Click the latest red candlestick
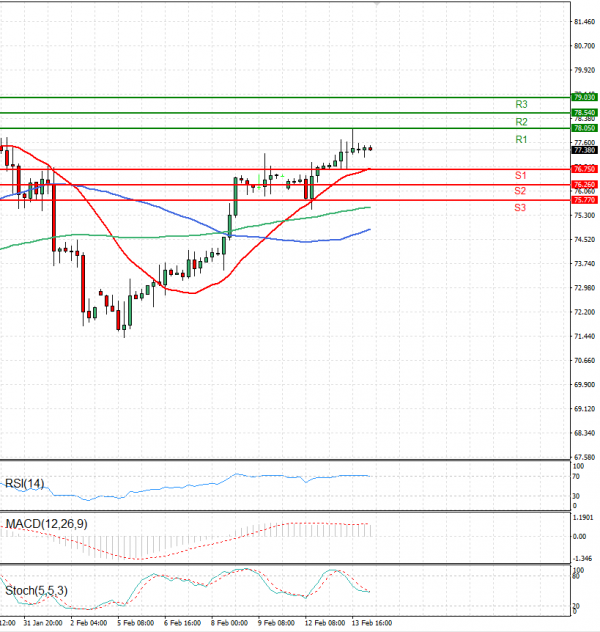600x632 pixels. click(370, 149)
